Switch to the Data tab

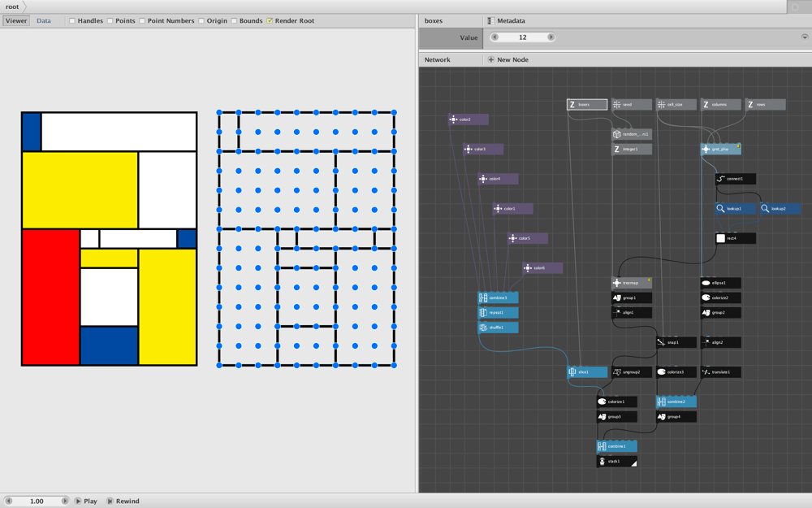44,21
